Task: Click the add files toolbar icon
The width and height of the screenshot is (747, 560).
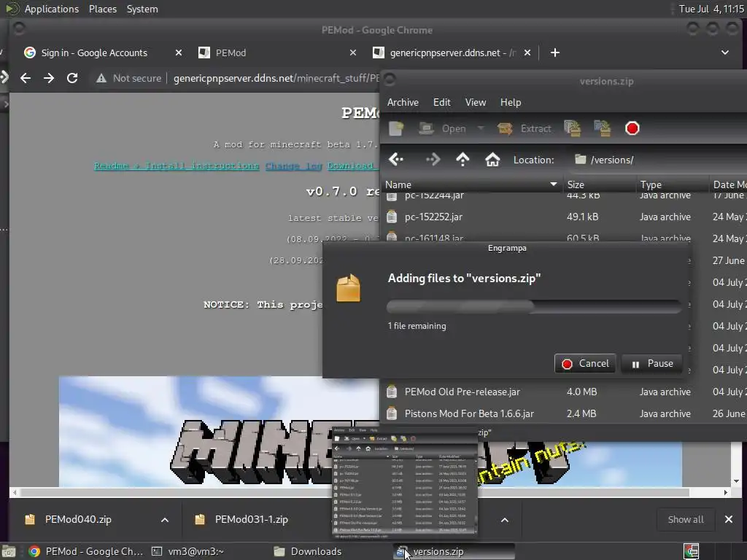Action: (572, 128)
